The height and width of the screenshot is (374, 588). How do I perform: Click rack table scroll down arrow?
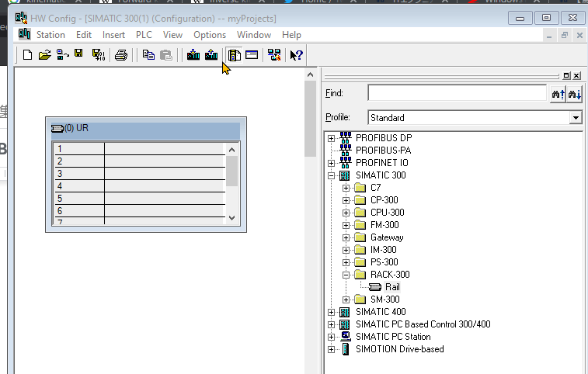231,218
